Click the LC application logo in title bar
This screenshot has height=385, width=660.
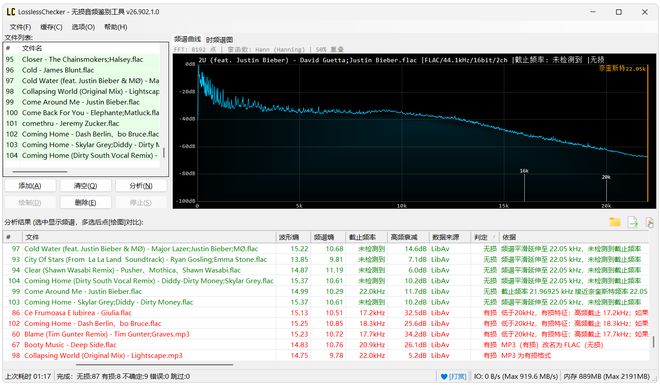point(11,12)
